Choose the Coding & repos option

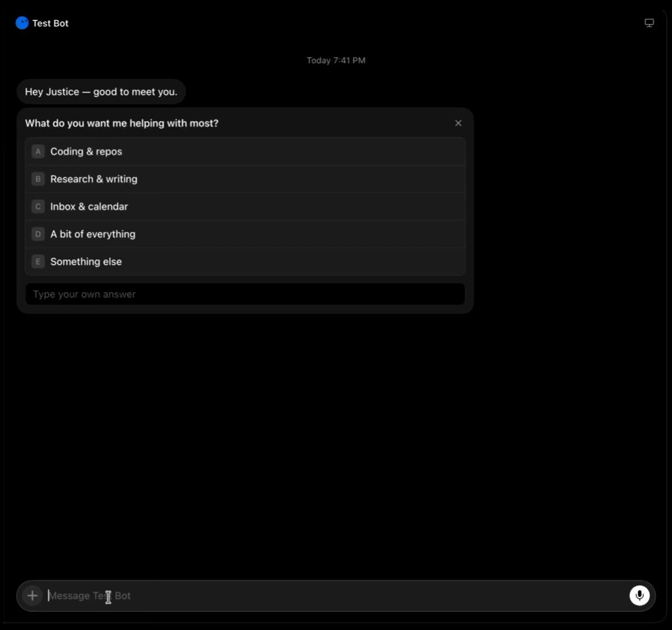click(245, 151)
